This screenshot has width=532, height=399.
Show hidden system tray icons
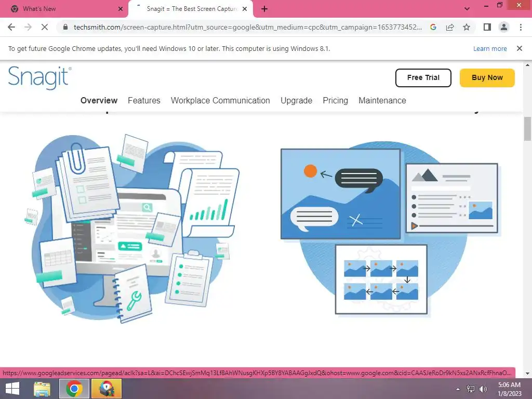click(x=458, y=389)
